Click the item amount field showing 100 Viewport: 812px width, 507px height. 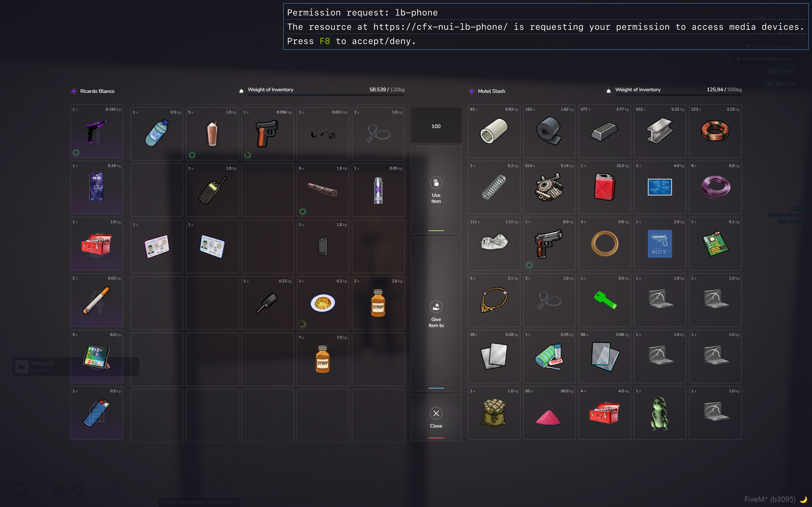click(436, 126)
